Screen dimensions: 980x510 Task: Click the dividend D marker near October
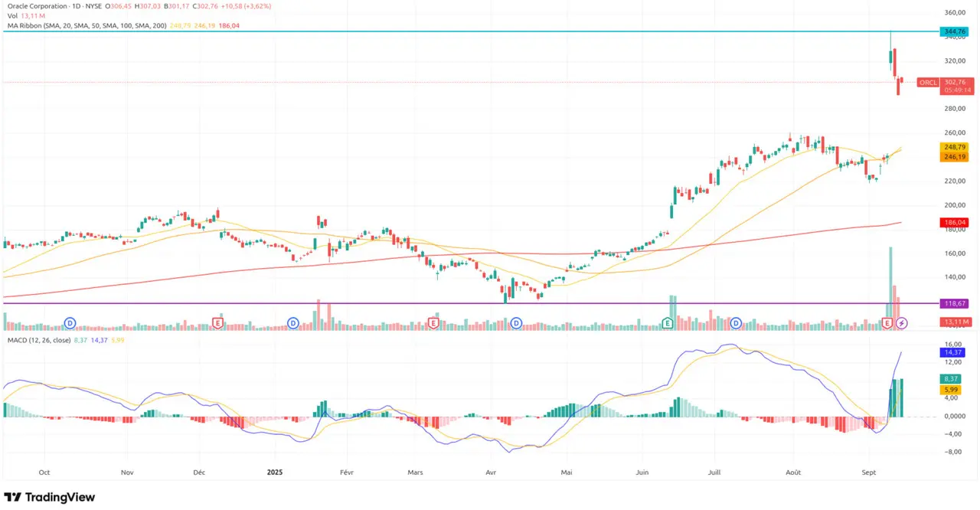coord(71,323)
